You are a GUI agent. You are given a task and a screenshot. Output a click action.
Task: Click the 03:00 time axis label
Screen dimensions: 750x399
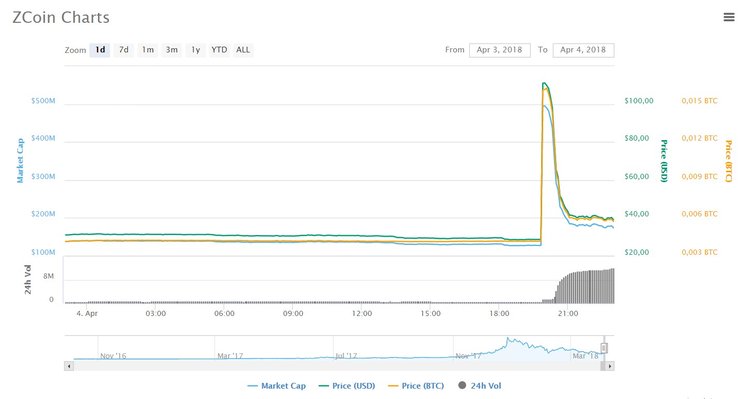pos(155,313)
